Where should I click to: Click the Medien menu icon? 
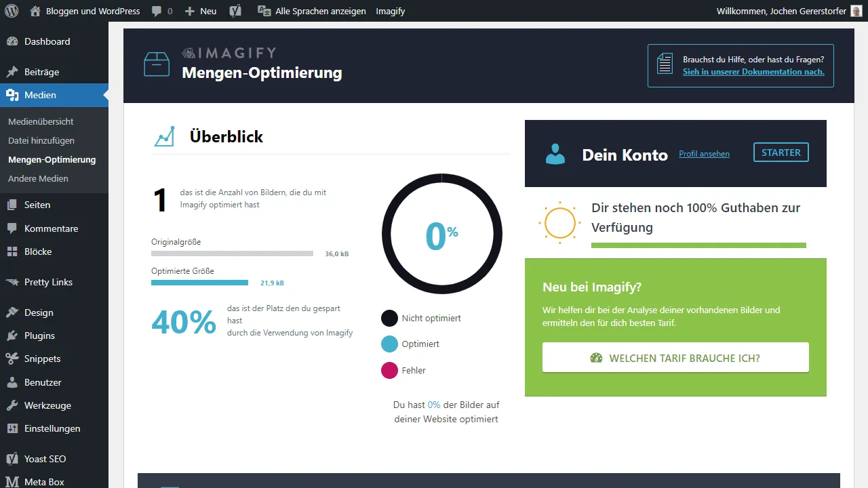click(x=12, y=95)
